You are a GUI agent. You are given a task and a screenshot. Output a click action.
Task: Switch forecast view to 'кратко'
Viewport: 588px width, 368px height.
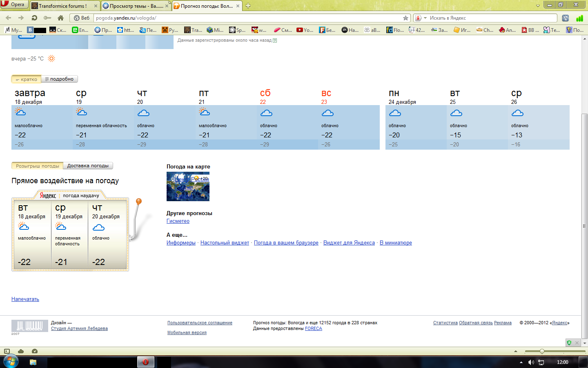[x=27, y=79]
